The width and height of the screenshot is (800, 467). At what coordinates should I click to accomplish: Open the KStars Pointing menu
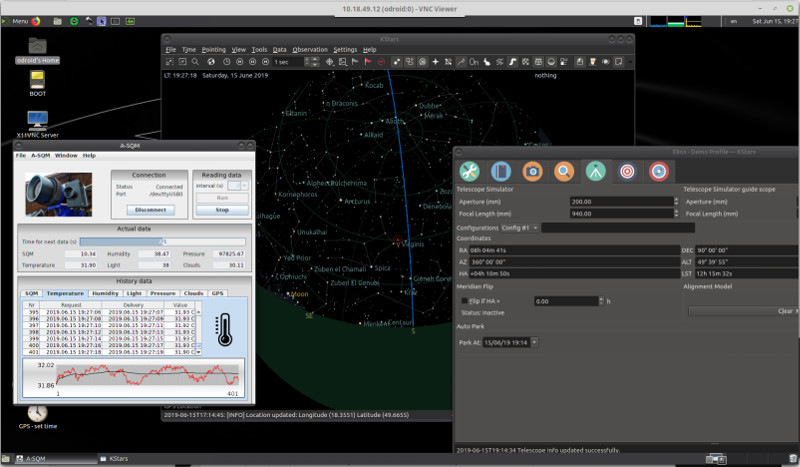click(x=213, y=50)
